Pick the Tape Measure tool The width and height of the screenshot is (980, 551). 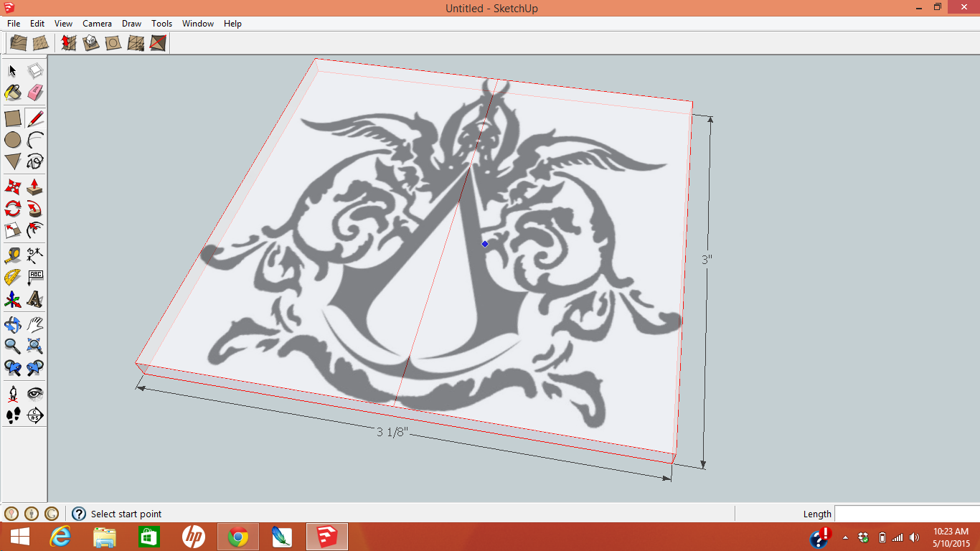pos(12,255)
